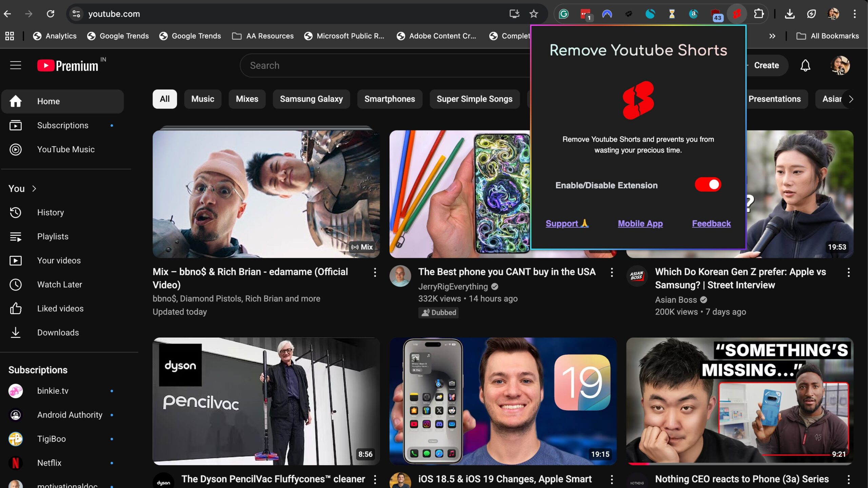This screenshot has height=488, width=868.
Task: Bookmark page with the star icon
Action: click(534, 14)
